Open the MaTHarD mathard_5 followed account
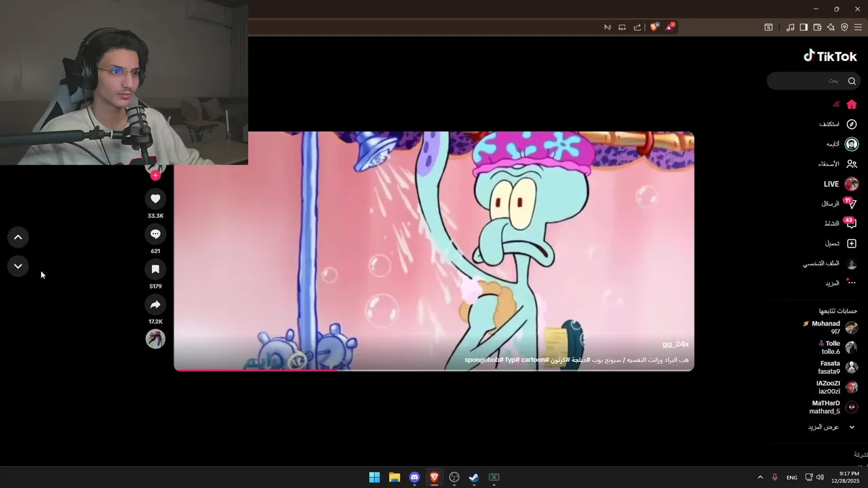This screenshot has width=868, height=488. [x=834, y=407]
